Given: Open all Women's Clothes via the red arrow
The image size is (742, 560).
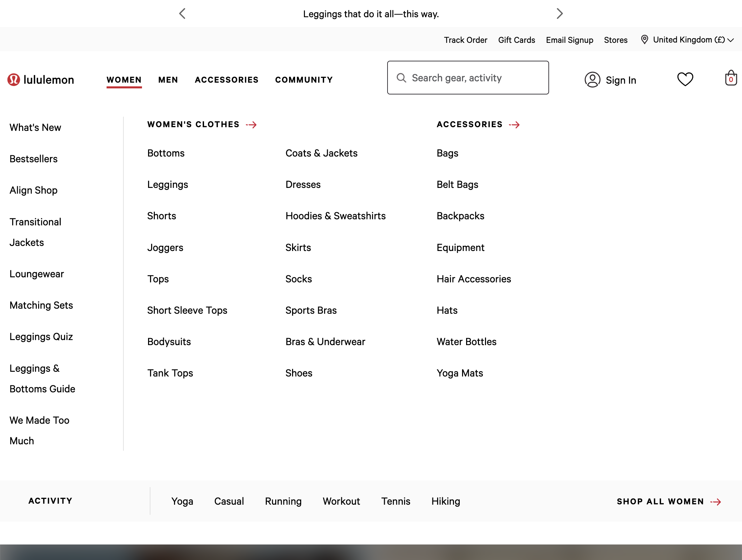Looking at the screenshot, I should click(252, 124).
